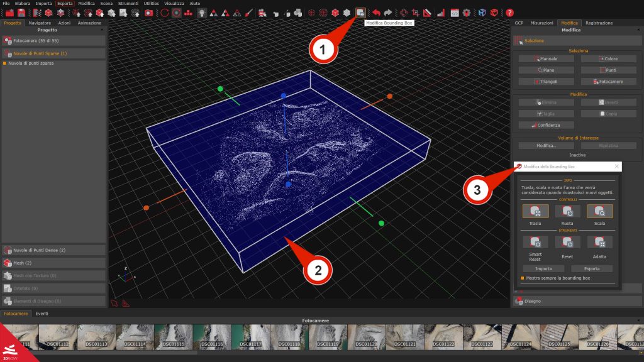
Task: Toggle the Ruota bounding box control
Action: [567, 211]
